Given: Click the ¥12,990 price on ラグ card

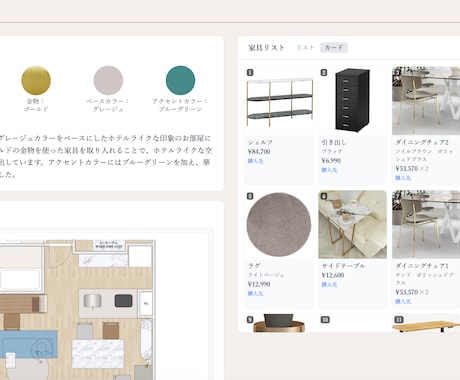Looking at the screenshot, I should tap(259, 284).
